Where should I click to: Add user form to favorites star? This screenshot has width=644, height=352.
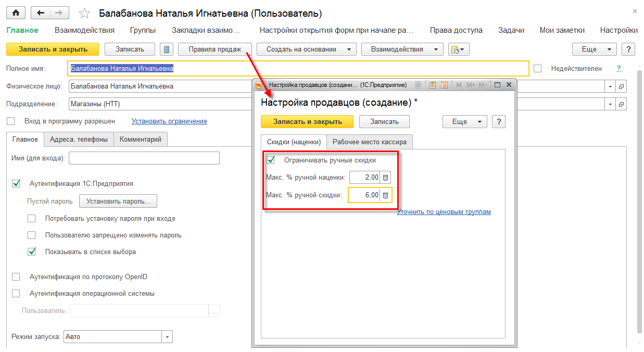(x=83, y=14)
